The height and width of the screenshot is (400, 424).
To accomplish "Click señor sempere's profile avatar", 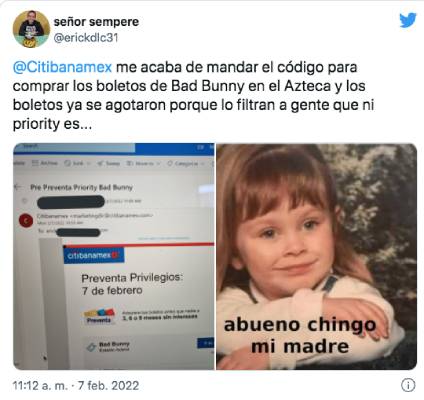I will click(x=31, y=29).
